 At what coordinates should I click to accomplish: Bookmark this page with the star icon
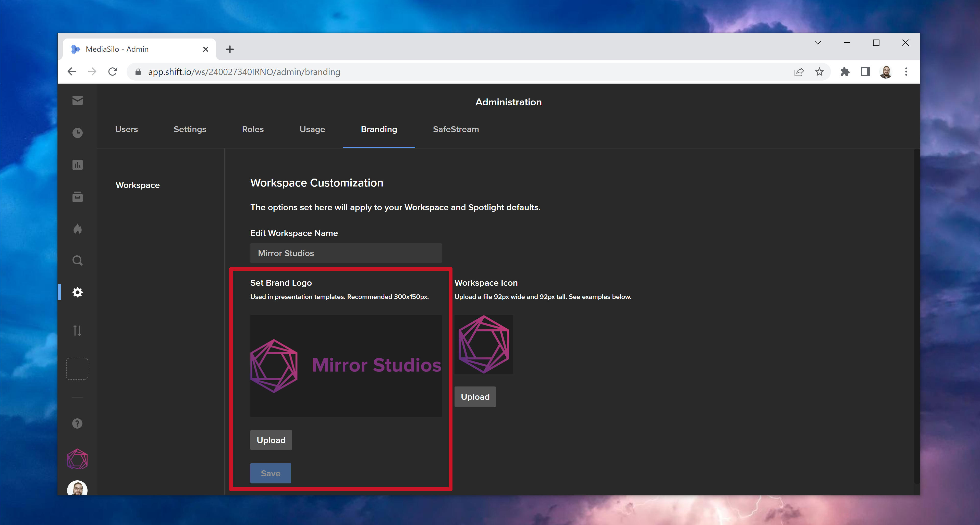click(819, 71)
